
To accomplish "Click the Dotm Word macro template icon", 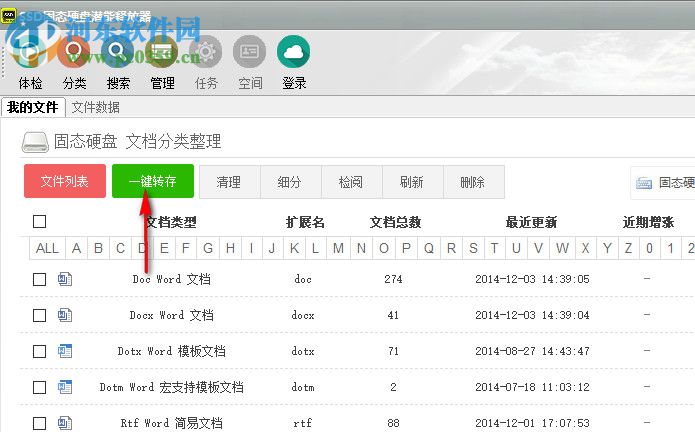I will pyautogui.click(x=65, y=387).
